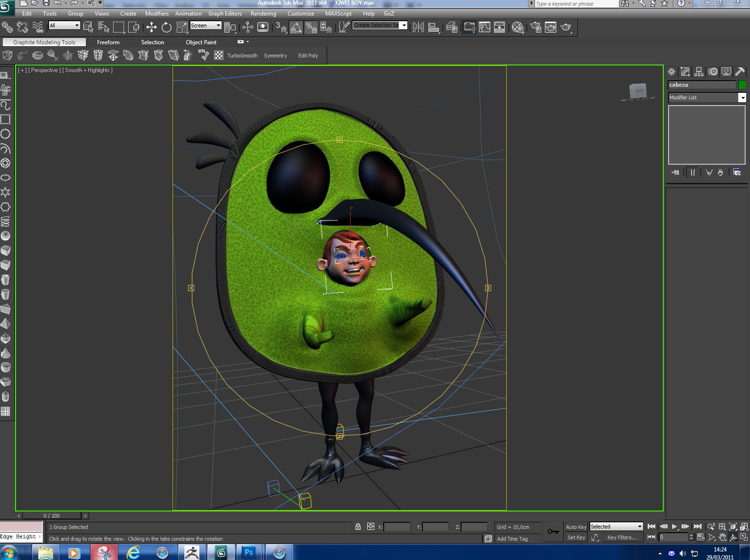The height and width of the screenshot is (560, 750).
Task: Toggle Pin Stack in modifier panel
Action: (x=676, y=172)
